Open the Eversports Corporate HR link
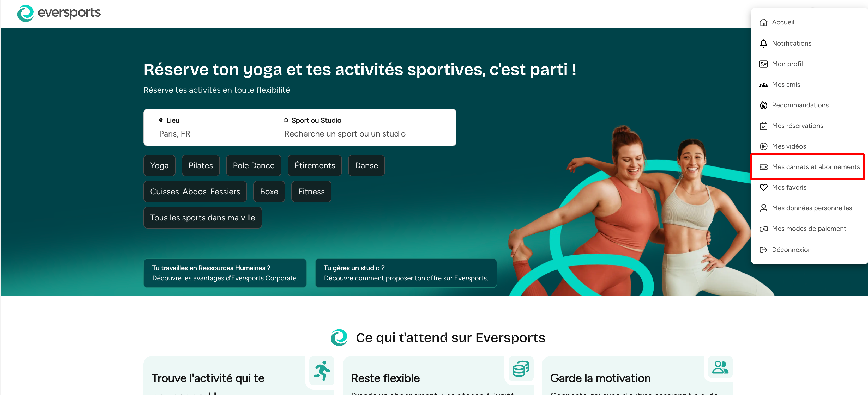The image size is (868, 395). 225,273
